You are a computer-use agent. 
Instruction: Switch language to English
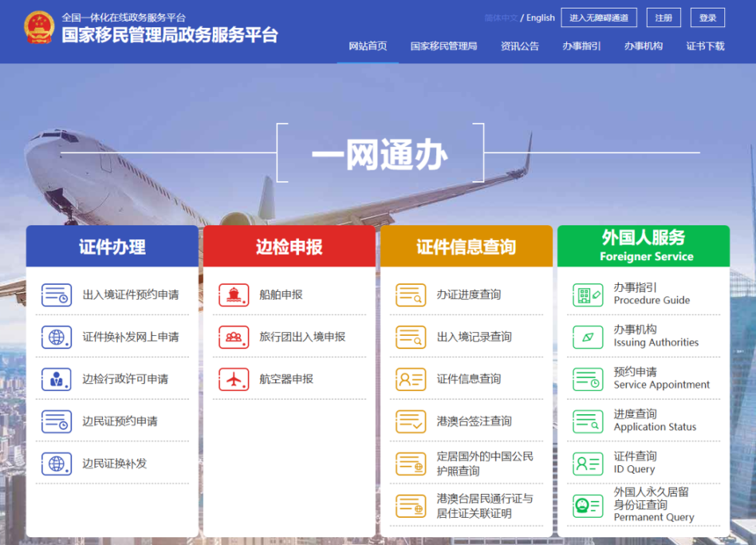[541, 18]
